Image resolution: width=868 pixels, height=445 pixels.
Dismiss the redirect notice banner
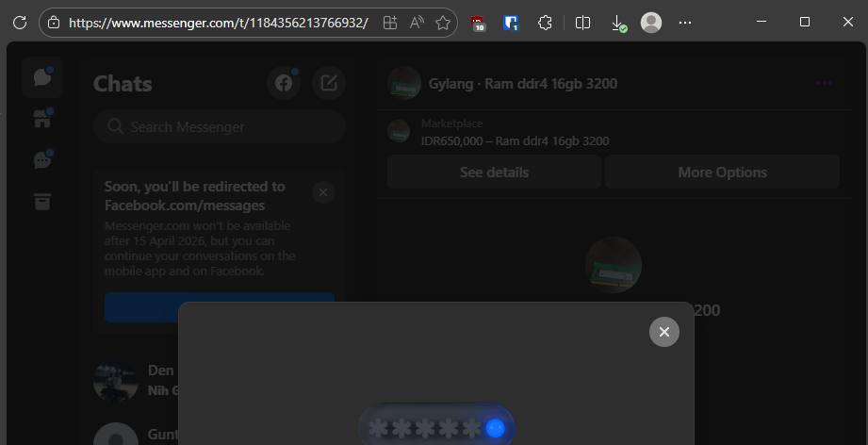point(323,192)
